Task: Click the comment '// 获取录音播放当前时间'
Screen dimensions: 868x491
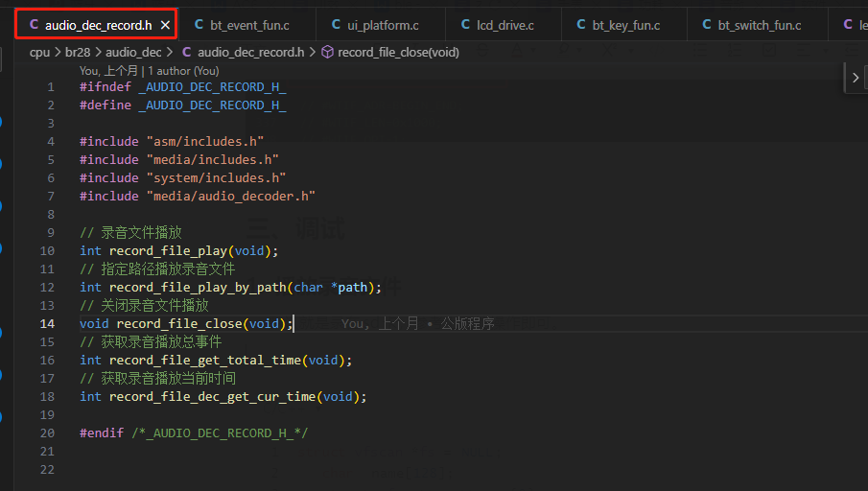Action: (157, 379)
